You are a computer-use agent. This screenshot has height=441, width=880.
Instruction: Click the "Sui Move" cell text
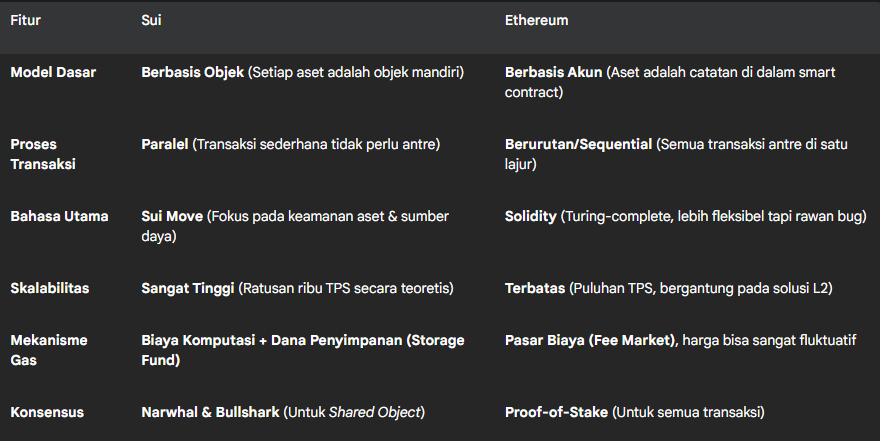[x=172, y=217]
